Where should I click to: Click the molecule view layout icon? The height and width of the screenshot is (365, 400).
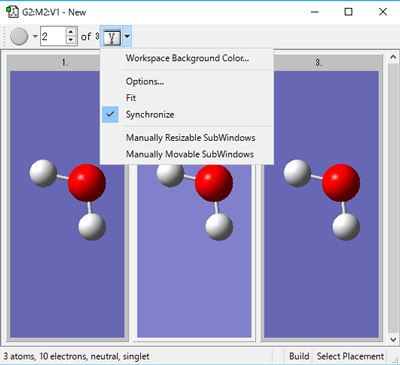111,36
